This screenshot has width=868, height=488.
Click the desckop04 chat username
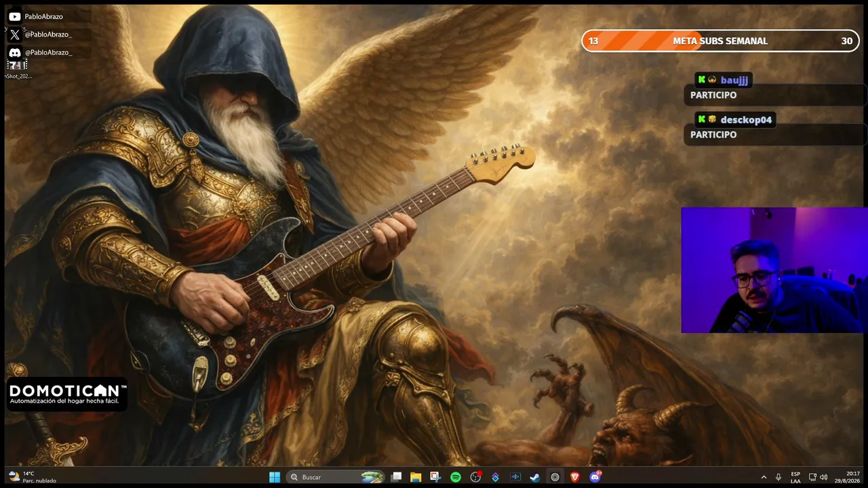click(746, 119)
